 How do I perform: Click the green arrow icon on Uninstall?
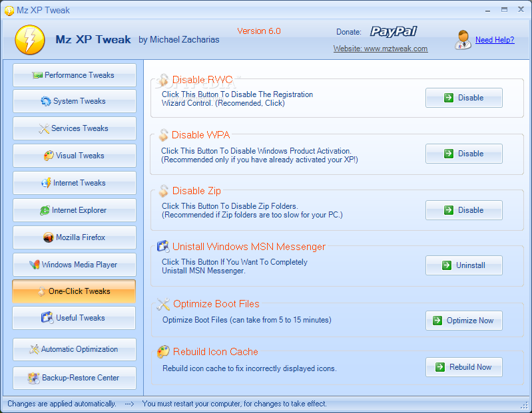click(447, 265)
